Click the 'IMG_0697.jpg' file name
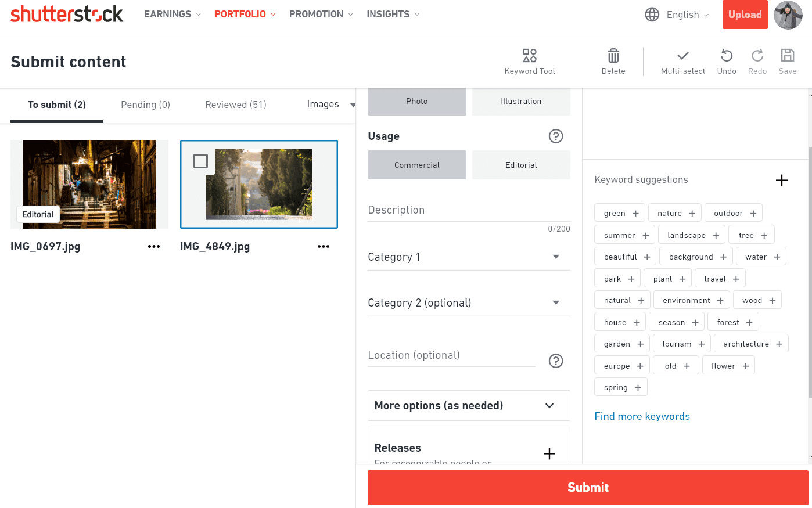This screenshot has width=812, height=508. pyautogui.click(x=45, y=247)
